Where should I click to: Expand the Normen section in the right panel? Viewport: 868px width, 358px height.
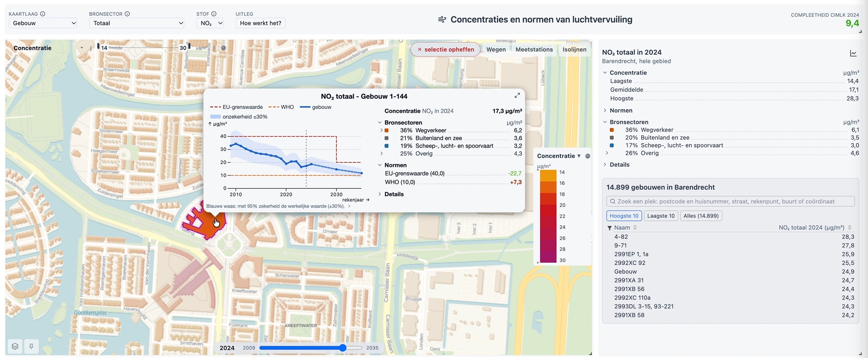pos(605,111)
